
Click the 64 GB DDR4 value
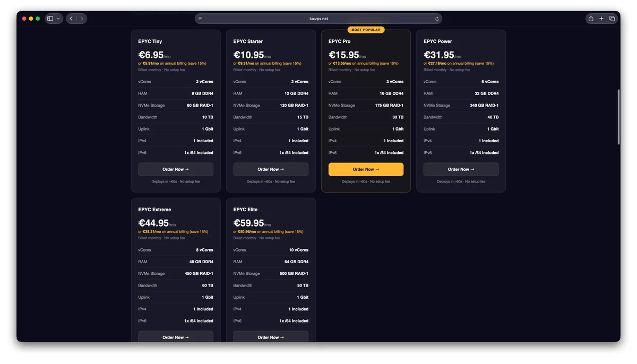296,262
